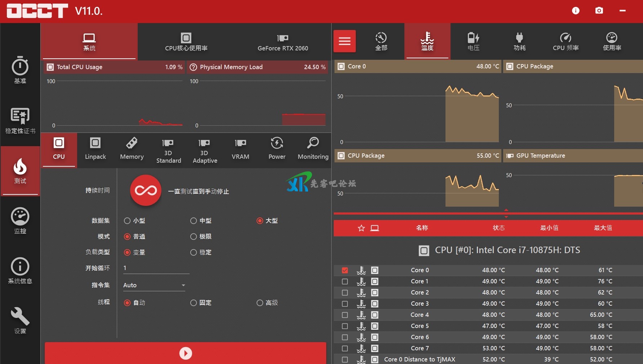Image resolution: width=643 pixels, height=364 pixels.
Task: Open the 监控 monitoring section in sidebar
Action: click(20, 220)
